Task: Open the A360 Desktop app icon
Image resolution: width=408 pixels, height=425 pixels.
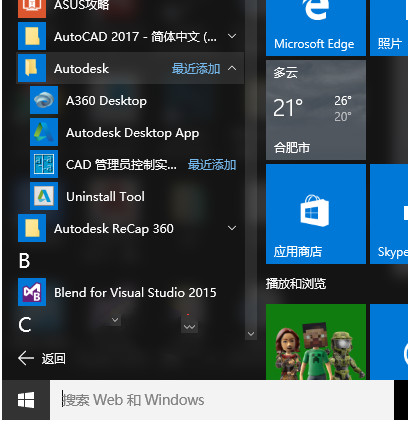Action: pyautogui.click(x=44, y=100)
